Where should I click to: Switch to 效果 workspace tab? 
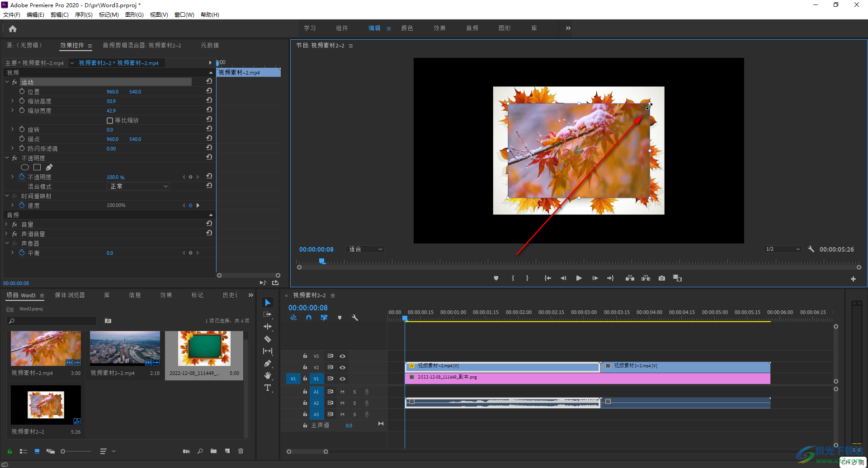point(439,28)
